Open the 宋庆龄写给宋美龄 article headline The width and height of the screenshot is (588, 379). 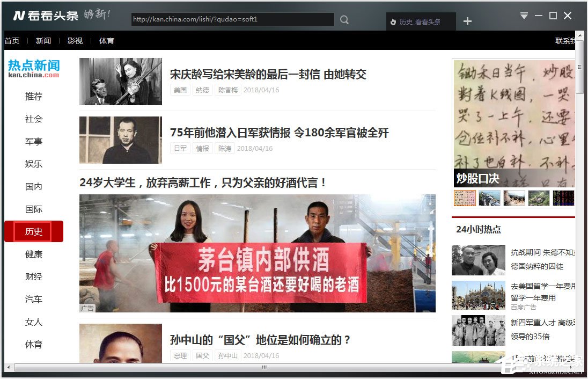[268, 74]
